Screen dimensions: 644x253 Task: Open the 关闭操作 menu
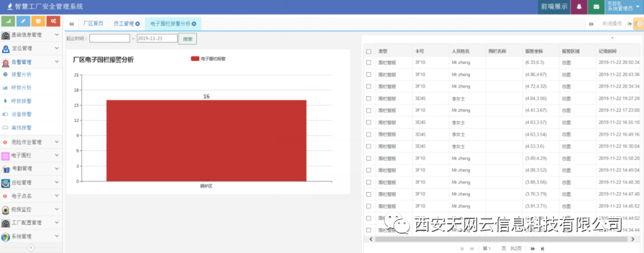tap(612, 24)
